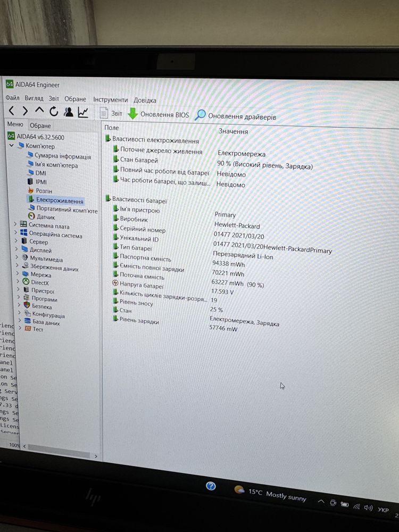Click the Тест tree icon
399x532 pixels.
[28, 328]
